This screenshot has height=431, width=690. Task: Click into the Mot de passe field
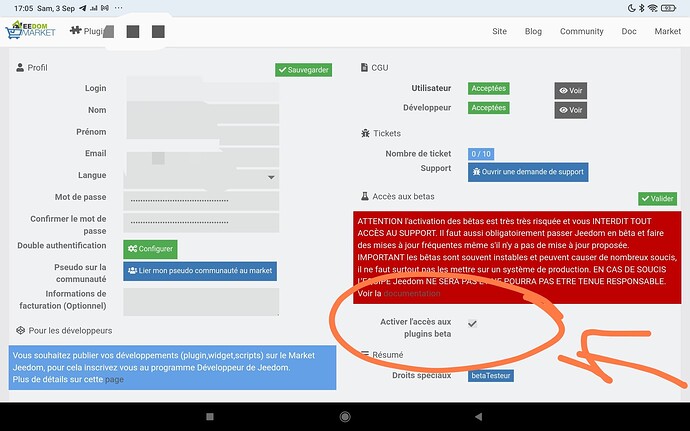201,200
